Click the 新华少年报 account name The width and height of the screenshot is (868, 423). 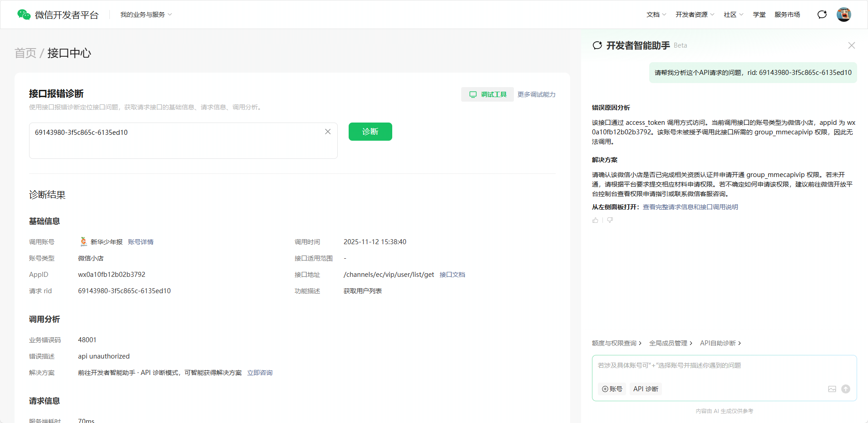click(x=106, y=242)
